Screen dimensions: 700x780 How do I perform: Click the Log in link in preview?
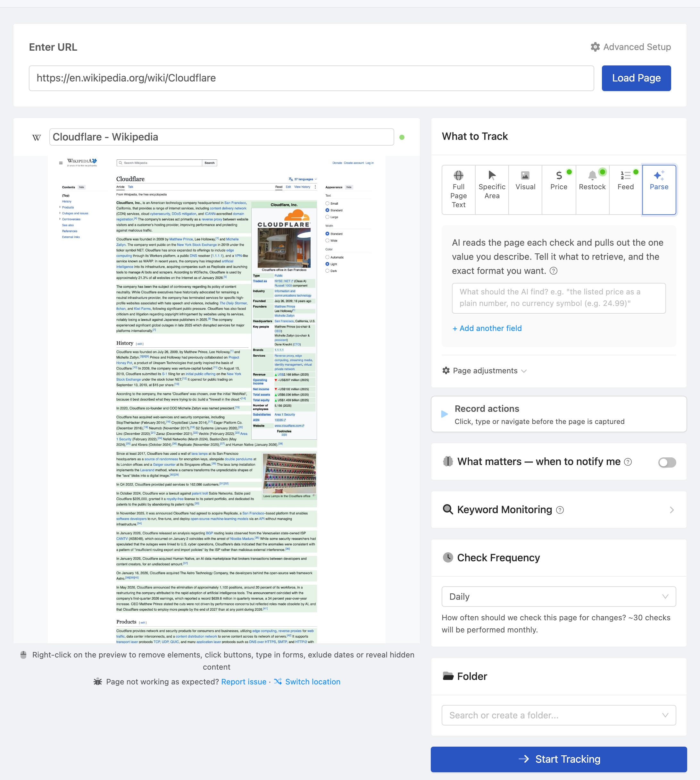pyautogui.click(x=370, y=163)
